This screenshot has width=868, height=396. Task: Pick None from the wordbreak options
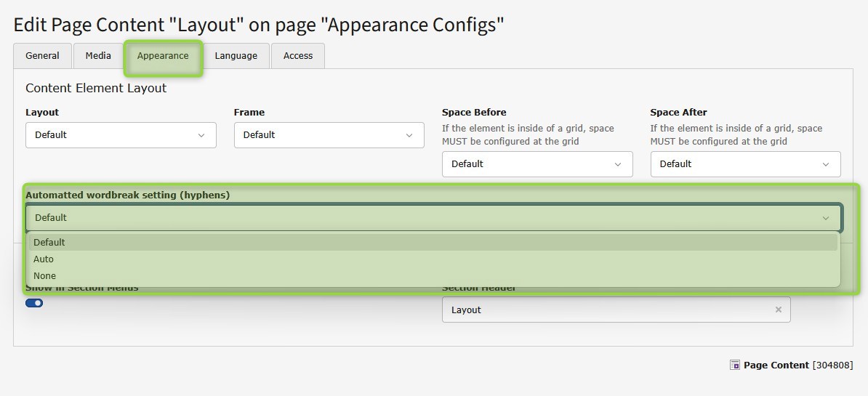(x=44, y=276)
